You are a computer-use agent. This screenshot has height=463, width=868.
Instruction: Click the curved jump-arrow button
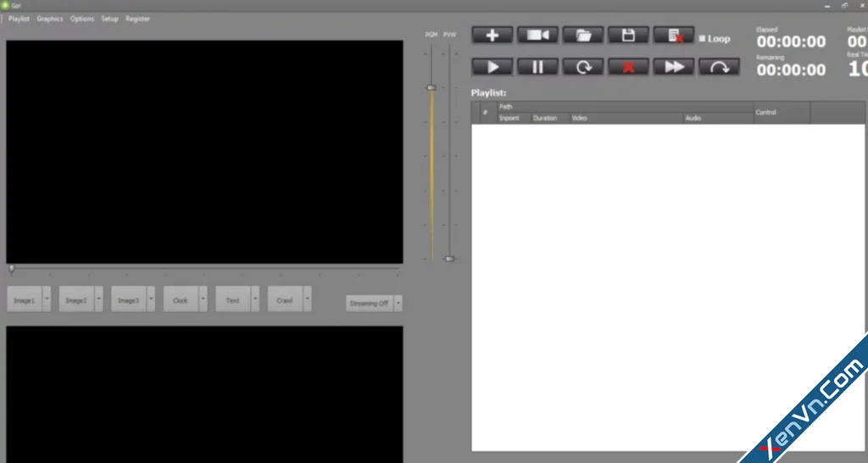(719, 67)
